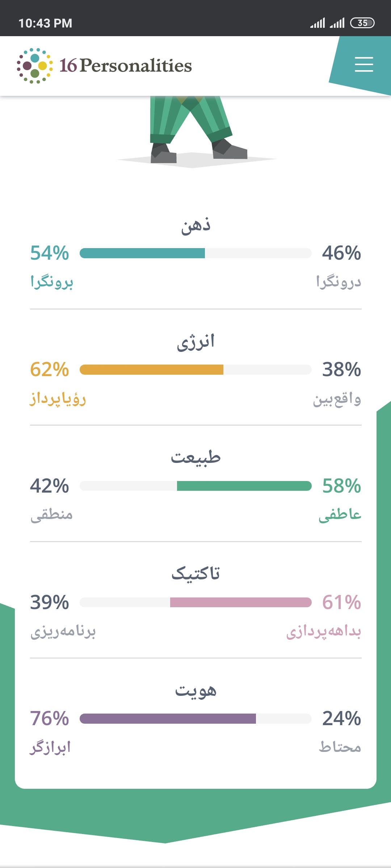391x868 pixels.
Task: Select the درونگرا (Introverted) label
Action: coord(339,282)
